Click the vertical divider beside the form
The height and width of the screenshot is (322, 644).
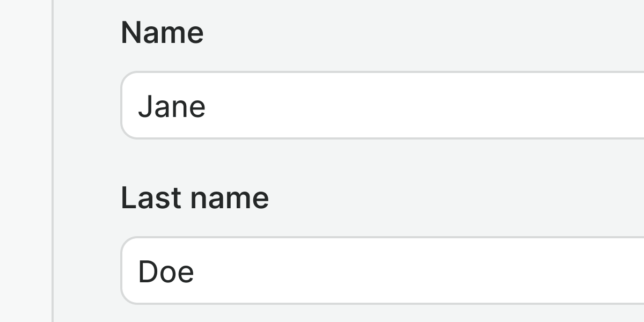(x=53, y=161)
